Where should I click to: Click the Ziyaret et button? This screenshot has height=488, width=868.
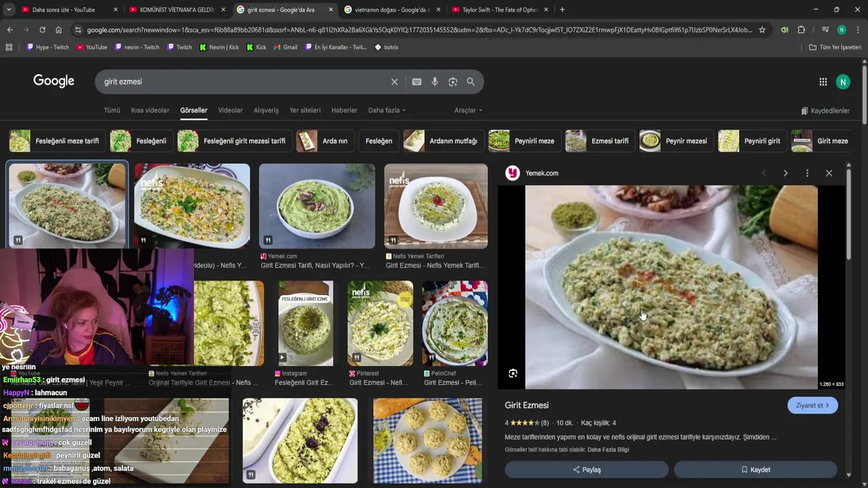point(812,405)
